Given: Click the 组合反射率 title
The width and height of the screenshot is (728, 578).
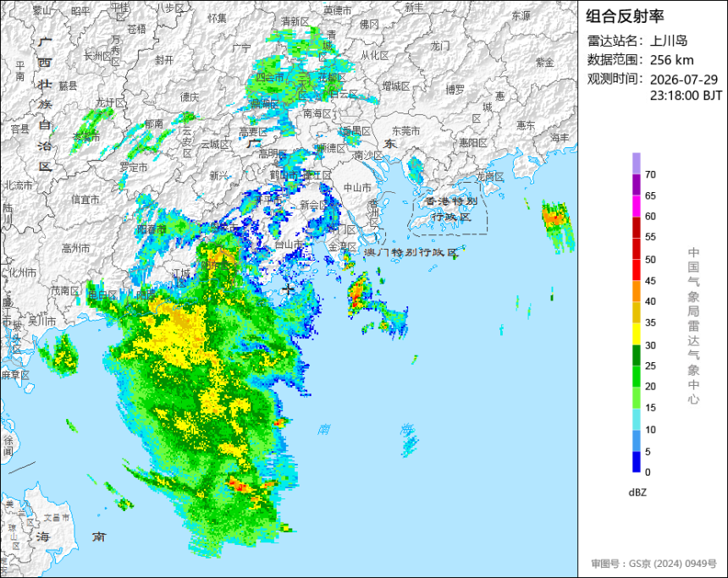Looking at the screenshot, I should click(625, 16).
